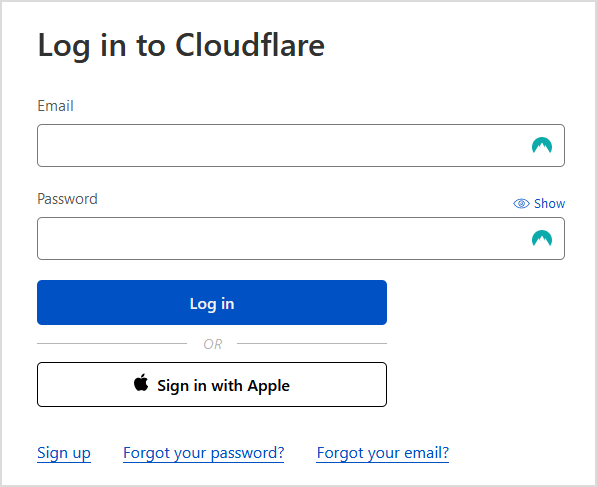Screen dimensions: 597x487
Task: Click the Password field label
Action: (67, 199)
